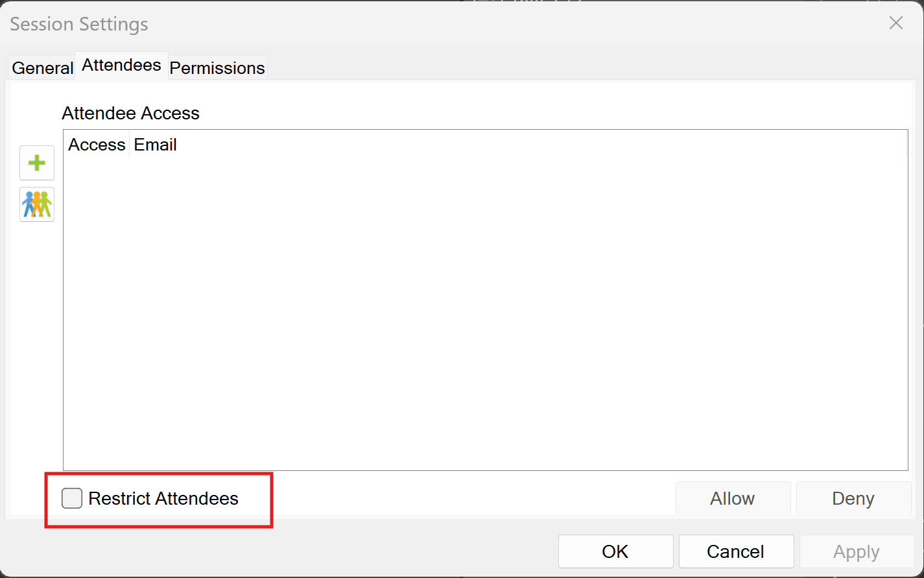The height and width of the screenshot is (578, 924).
Task: Sort by the Email column header
Action: (156, 145)
